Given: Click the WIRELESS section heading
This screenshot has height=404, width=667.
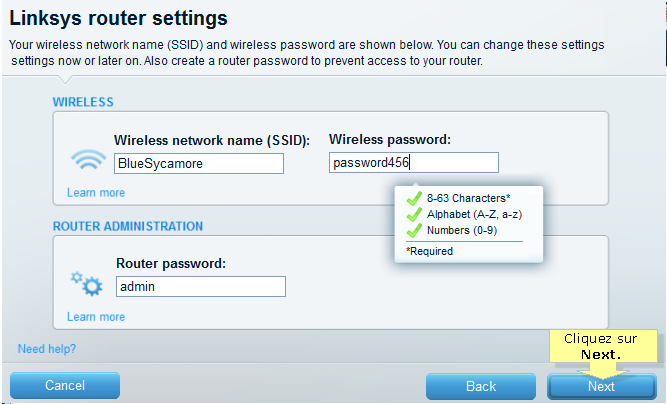Looking at the screenshot, I should pos(83,102).
